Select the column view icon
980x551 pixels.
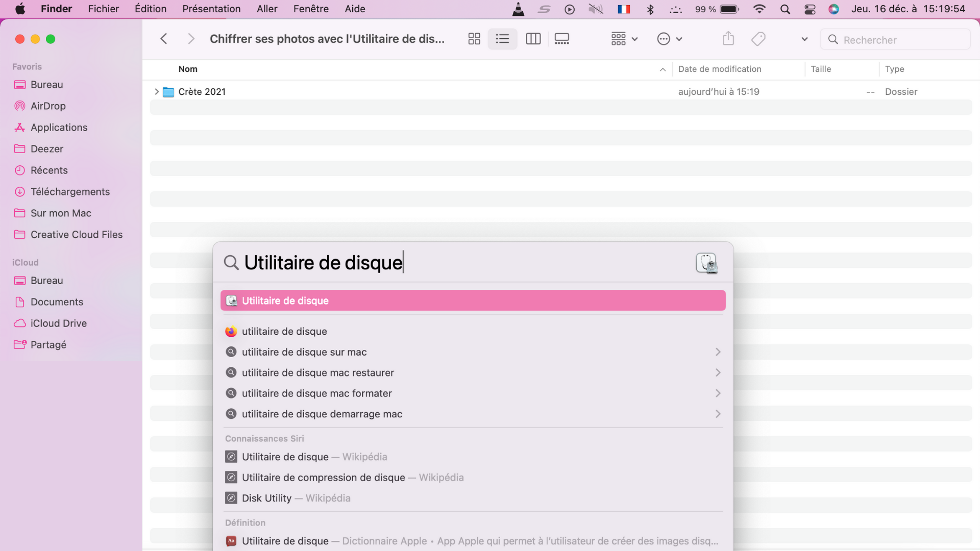coord(533,39)
